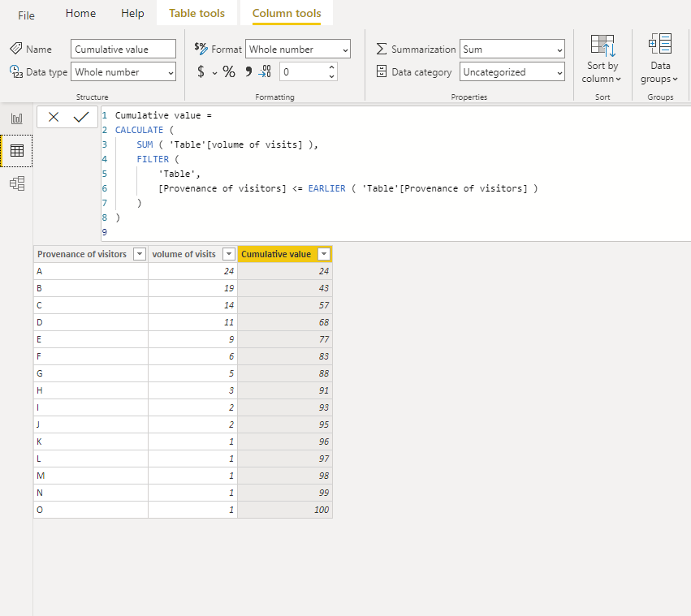Screen dimensions: 691x616
Task: Click the Summarization sigma icon
Action: click(x=382, y=49)
